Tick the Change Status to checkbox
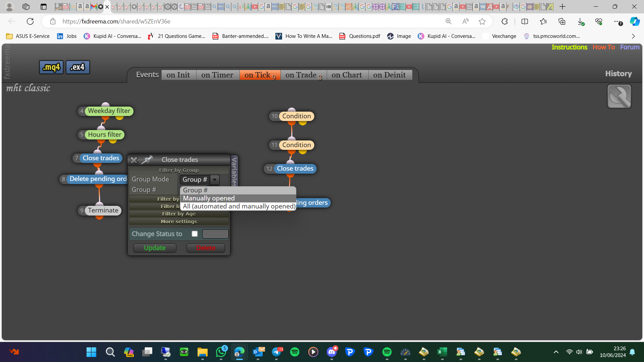The width and height of the screenshot is (644, 362). 195,234
